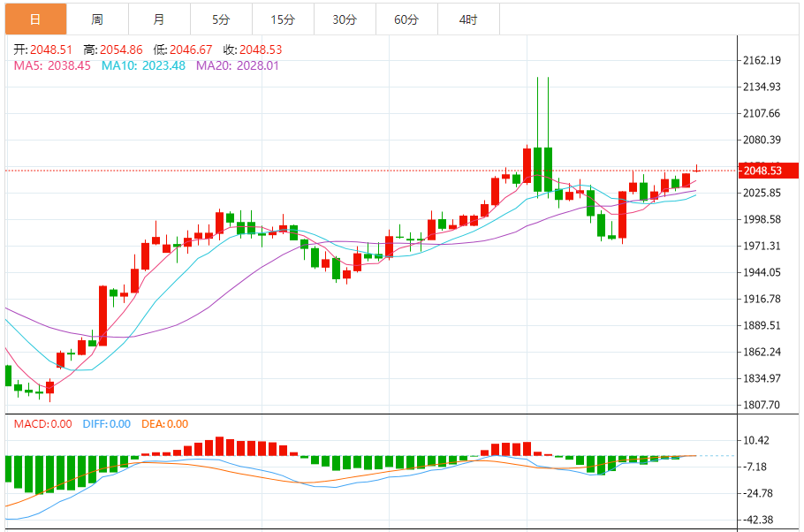The width and height of the screenshot is (804, 532).
Task: Open the 5分 timeframe tab
Action: point(221,19)
